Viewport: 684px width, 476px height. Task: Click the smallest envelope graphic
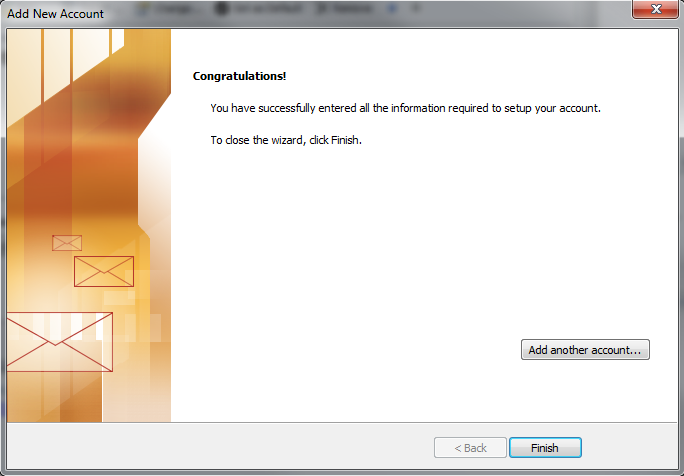[x=67, y=243]
